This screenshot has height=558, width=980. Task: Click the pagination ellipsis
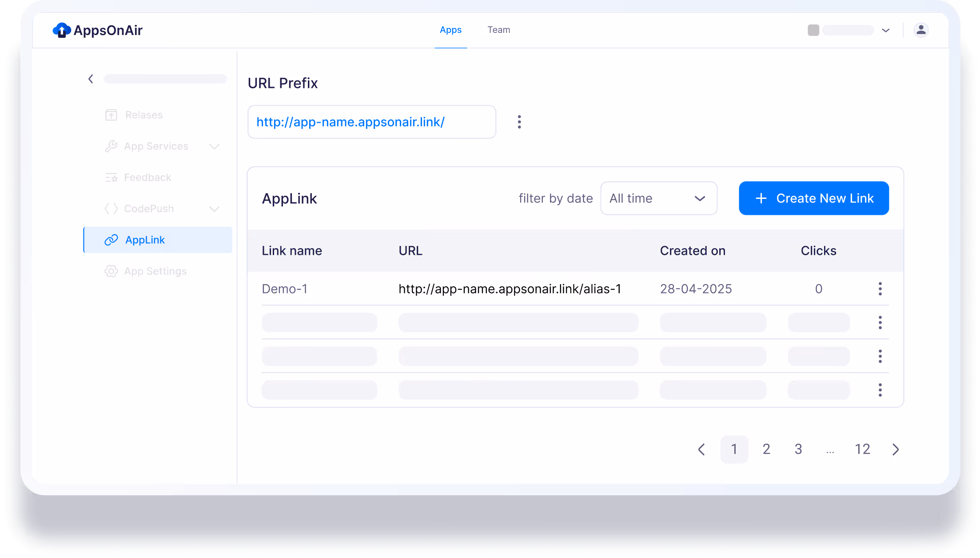tap(830, 452)
